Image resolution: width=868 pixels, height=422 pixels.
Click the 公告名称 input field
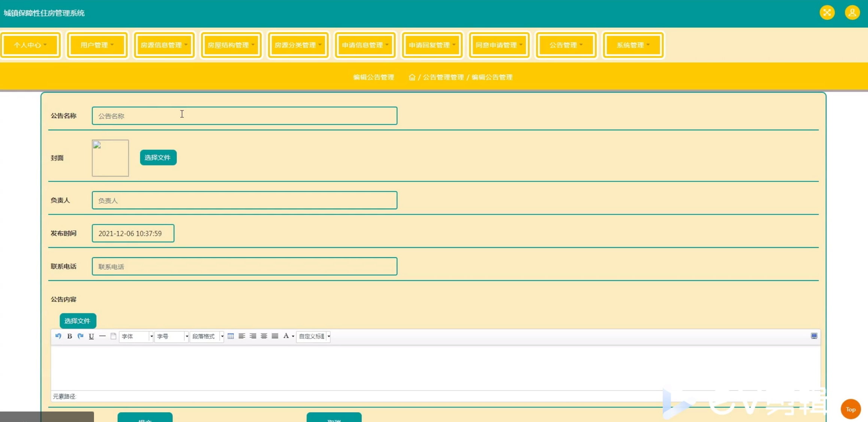(x=244, y=116)
